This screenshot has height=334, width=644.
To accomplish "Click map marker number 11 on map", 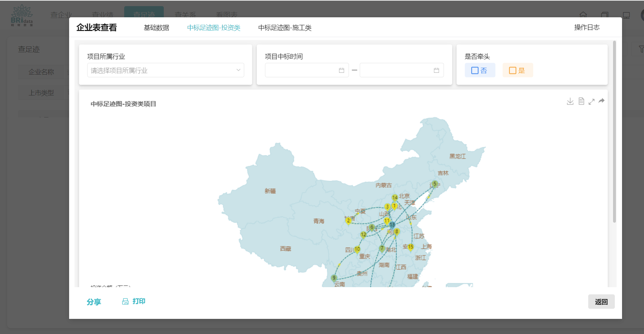I will (x=387, y=221).
